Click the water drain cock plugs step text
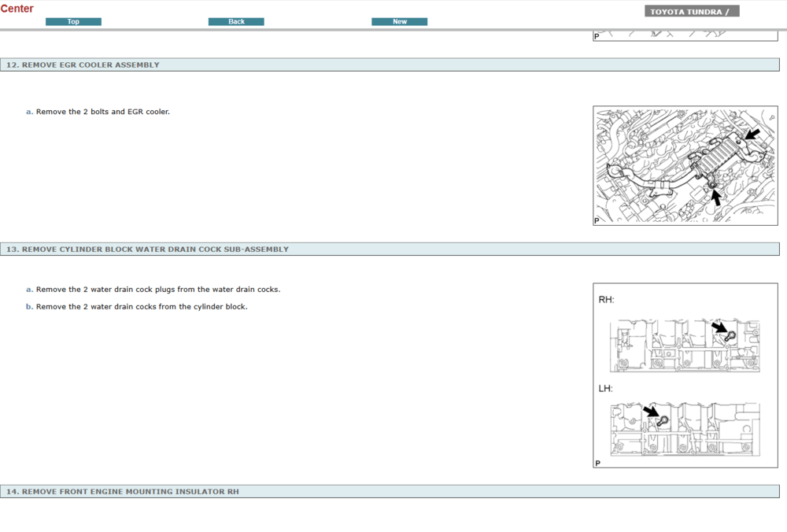The height and width of the screenshot is (532, 787). [157, 290]
